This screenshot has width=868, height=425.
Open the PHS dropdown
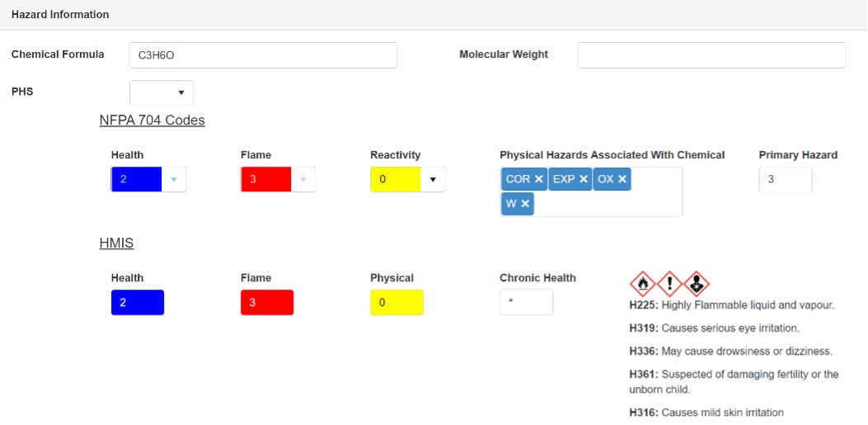(162, 92)
